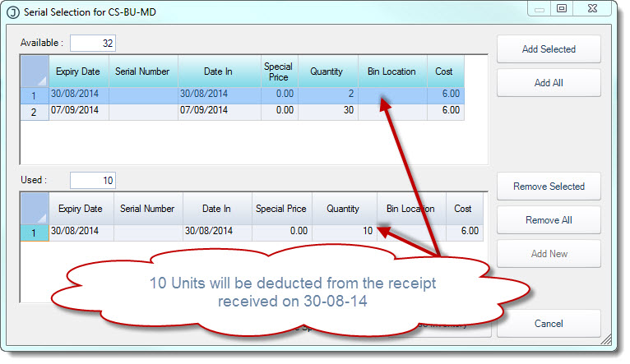Click Special Price header in available grid
Image resolution: width=630 pixels, height=364 pixels.
[x=280, y=71]
